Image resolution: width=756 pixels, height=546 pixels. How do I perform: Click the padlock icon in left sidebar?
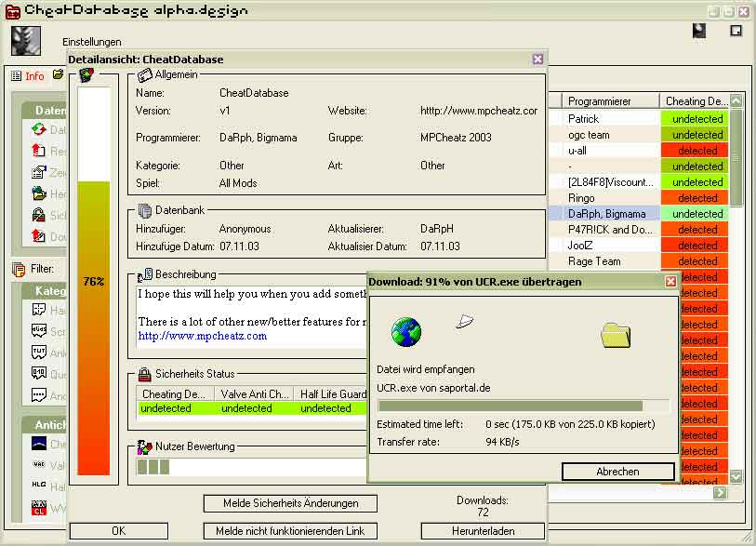point(38,215)
